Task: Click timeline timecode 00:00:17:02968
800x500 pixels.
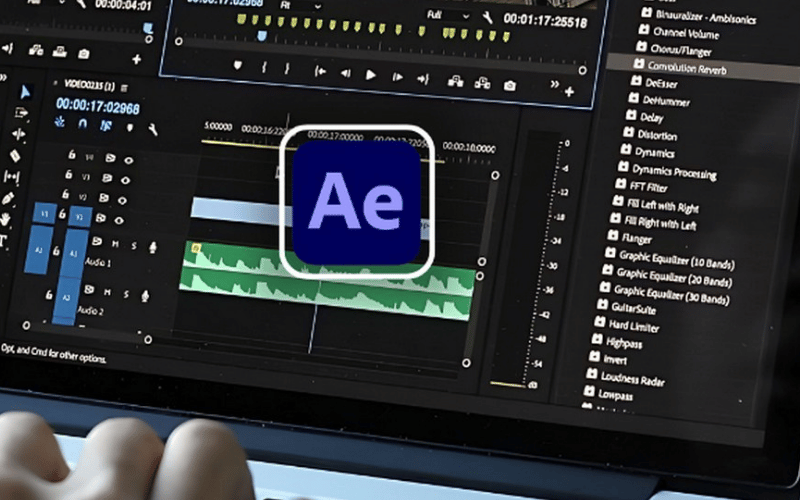Action: pyautogui.click(x=97, y=106)
